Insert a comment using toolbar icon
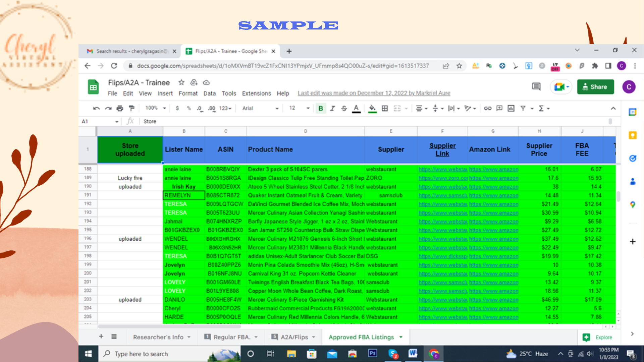Viewport: 644px width, 362px height. click(499, 108)
